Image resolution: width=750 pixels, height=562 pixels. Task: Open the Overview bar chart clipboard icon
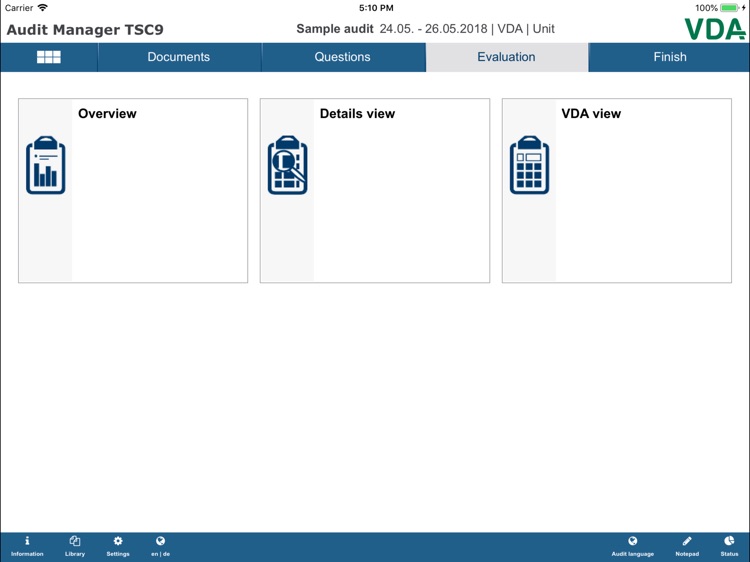(45, 165)
